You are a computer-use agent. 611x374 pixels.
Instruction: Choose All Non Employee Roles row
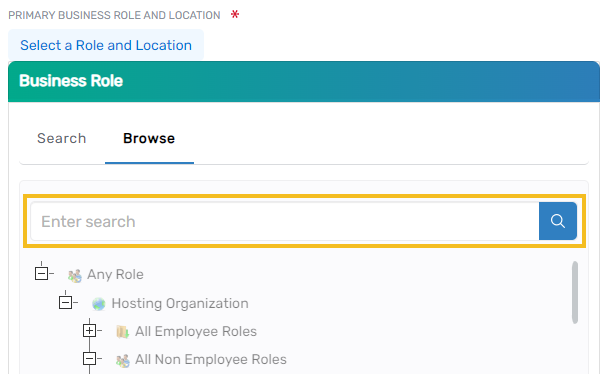[x=210, y=359]
